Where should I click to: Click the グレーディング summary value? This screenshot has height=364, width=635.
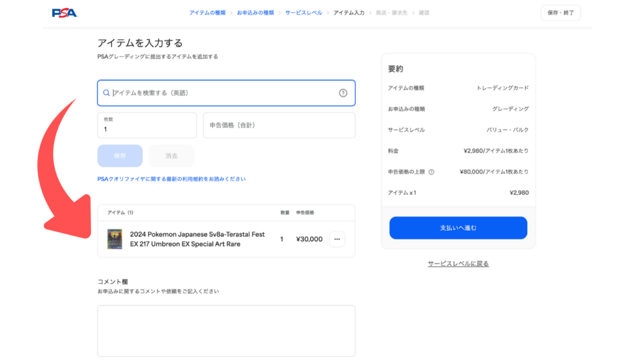click(x=510, y=109)
